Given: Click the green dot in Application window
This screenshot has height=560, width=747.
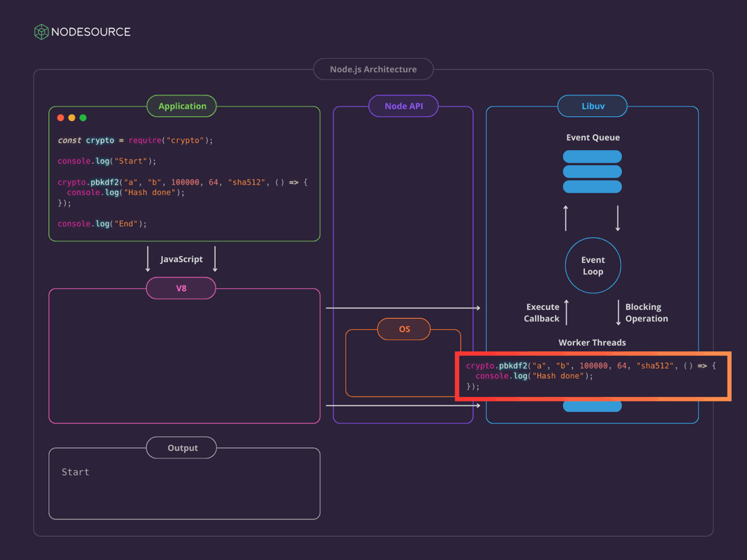Looking at the screenshot, I should pos(83,118).
